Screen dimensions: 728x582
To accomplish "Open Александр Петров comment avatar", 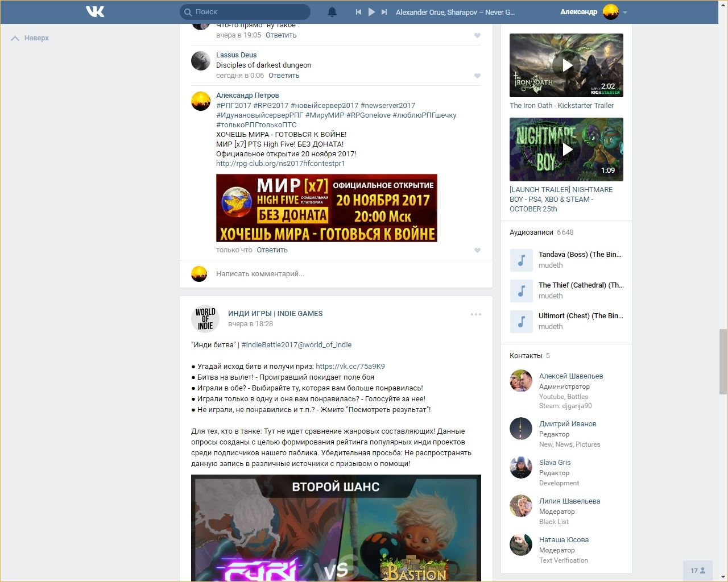I will click(201, 101).
